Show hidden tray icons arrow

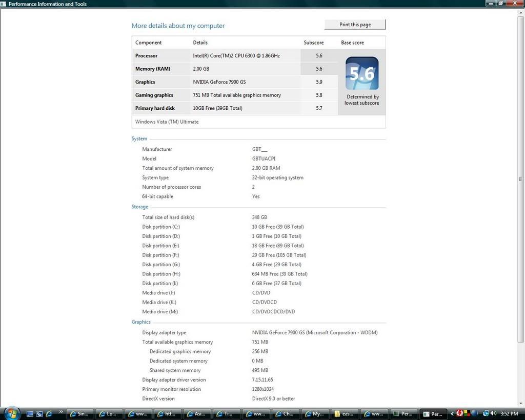click(x=452, y=414)
